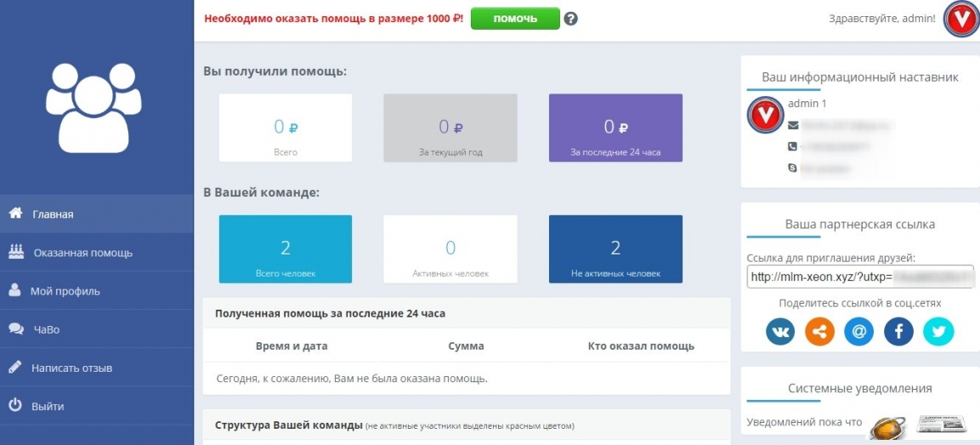Click the mentor's Skype icon
Screen dimensions: 980x445
pyautogui.click(x=793, y=169)
